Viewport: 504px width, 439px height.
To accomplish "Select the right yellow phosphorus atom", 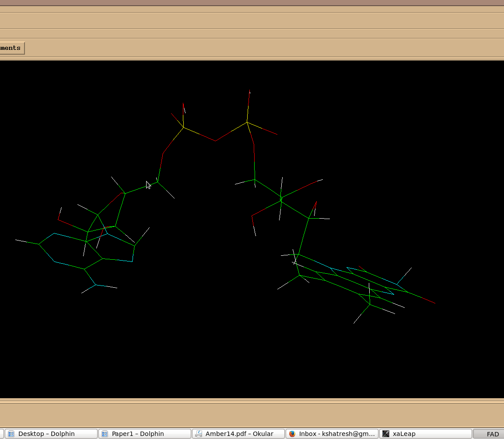I will pos(247,122).
